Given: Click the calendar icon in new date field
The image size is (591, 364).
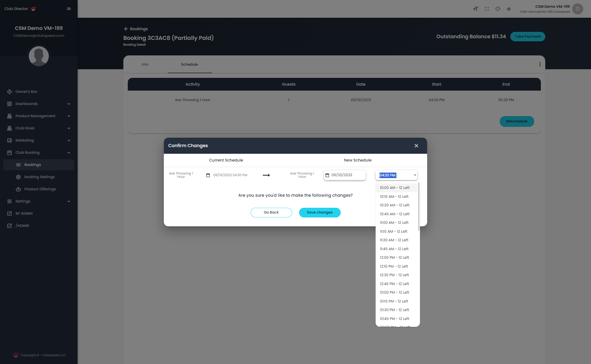Looking at the screenshot, I should pos(327,175).
